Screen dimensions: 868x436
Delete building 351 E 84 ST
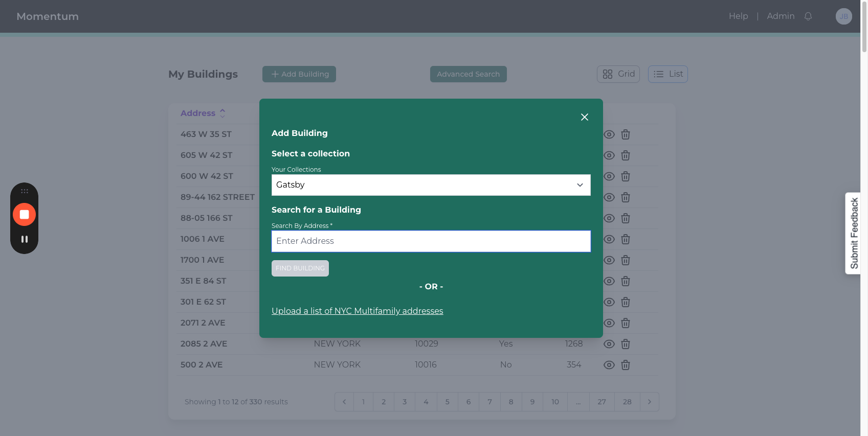point(626,281)
